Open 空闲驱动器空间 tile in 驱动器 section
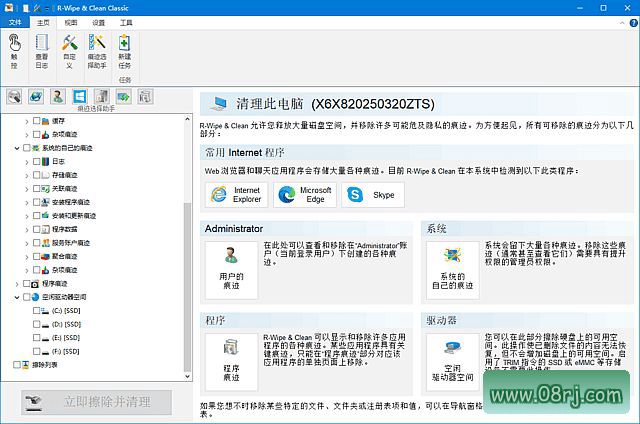Image resolution: width=640 pixels, height=424 pixels. point(453,362)
